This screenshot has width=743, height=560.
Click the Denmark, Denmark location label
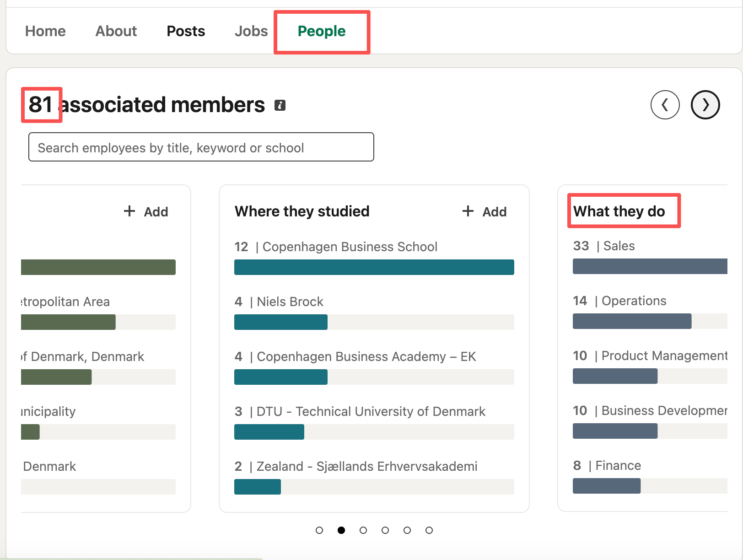pyautogui.click(x=83, y=356)
